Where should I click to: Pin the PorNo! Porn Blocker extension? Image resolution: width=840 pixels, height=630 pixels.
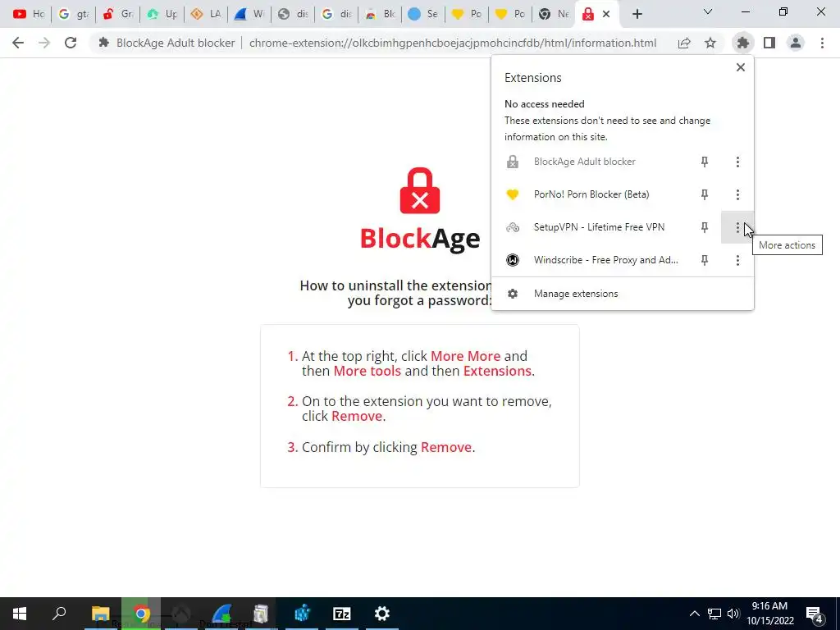[x=705, y=194]
